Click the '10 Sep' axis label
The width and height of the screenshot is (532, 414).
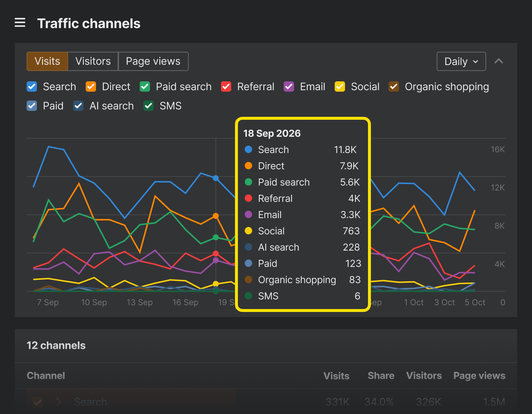click(x=94, y=302)
